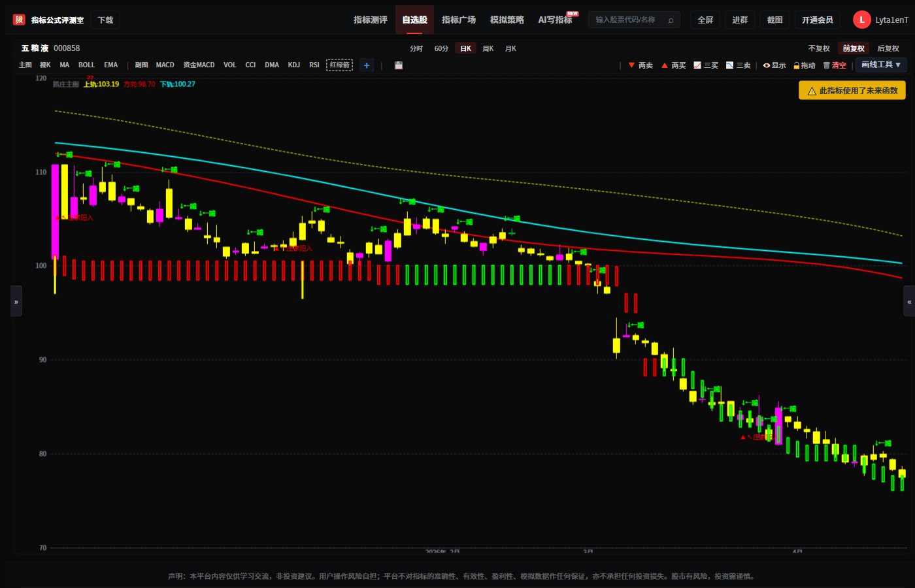The height and width of the screenshot is (588, 915).
Task: Select the DMA indicator
Action: (272, 65)
